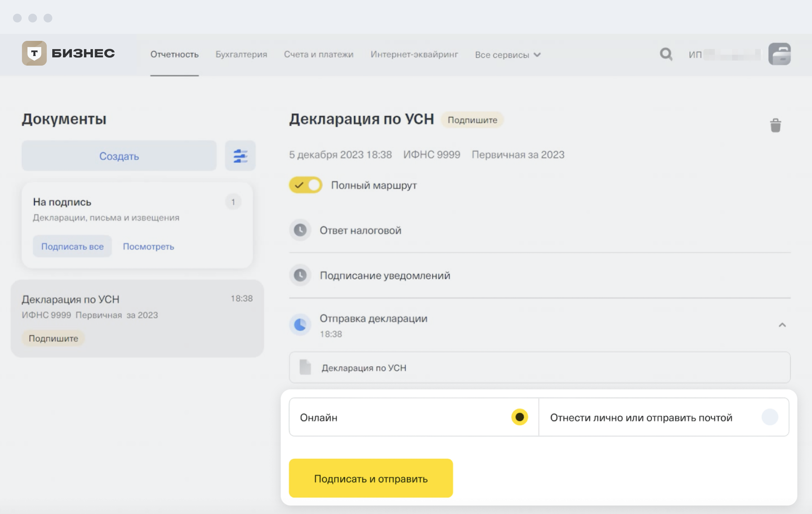Select the Онлайн radio option
Image resolution: width=812 pixels, height=514 pixels.
tap(519, 417)
